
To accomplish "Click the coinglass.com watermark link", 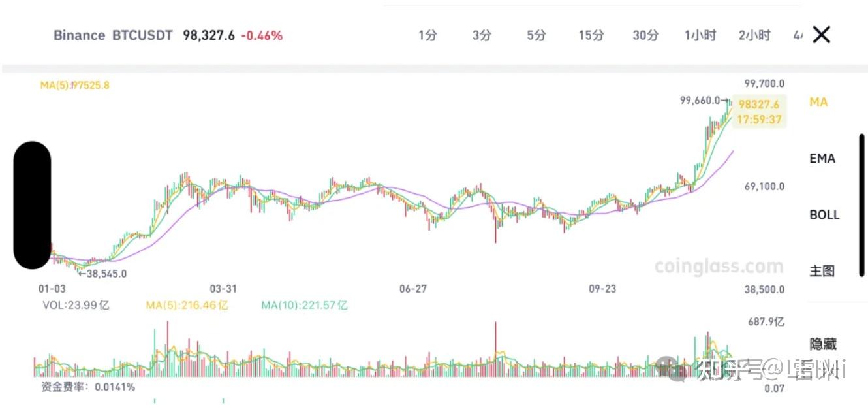I will point(719,267).
